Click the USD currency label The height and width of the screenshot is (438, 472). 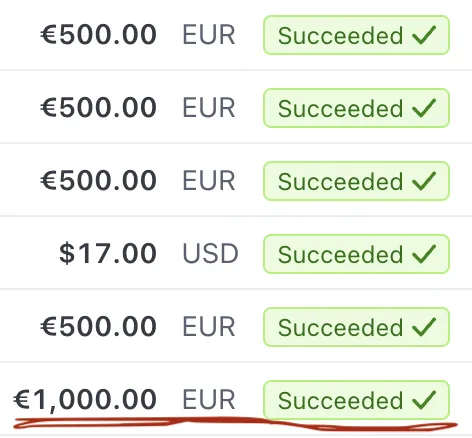tap(210, 254)
